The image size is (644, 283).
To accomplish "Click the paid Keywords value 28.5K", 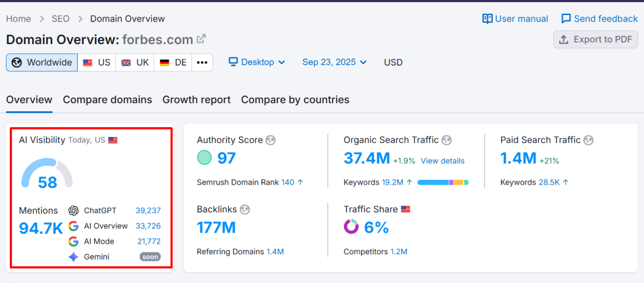I will click(x=549, y=183).
